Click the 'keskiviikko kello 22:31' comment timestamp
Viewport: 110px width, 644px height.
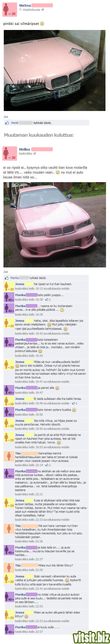click(29, 494)
